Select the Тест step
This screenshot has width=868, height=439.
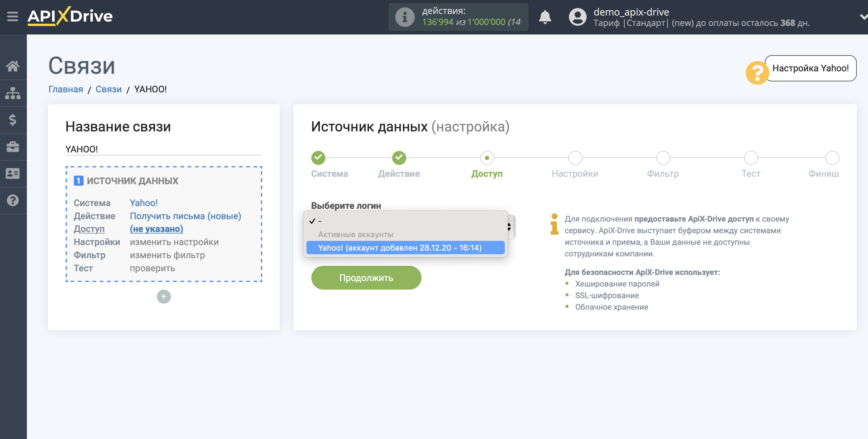(x=751, y=158)
